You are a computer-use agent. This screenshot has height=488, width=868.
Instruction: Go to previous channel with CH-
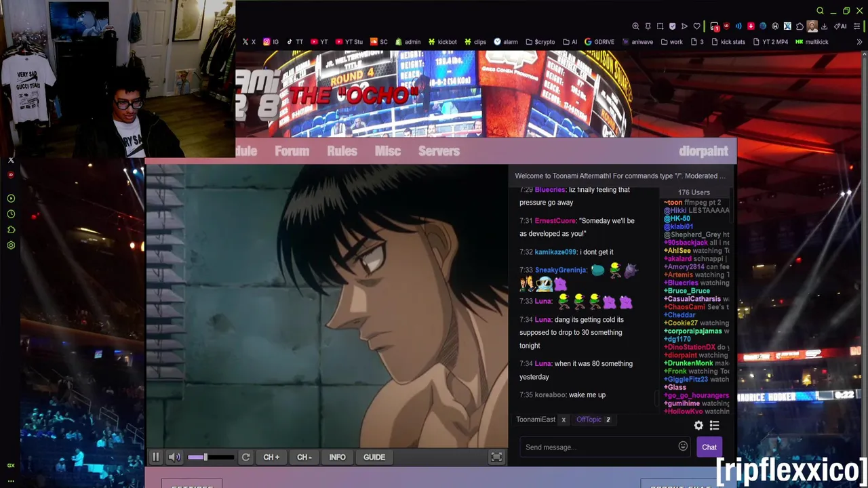pos(304,457)
